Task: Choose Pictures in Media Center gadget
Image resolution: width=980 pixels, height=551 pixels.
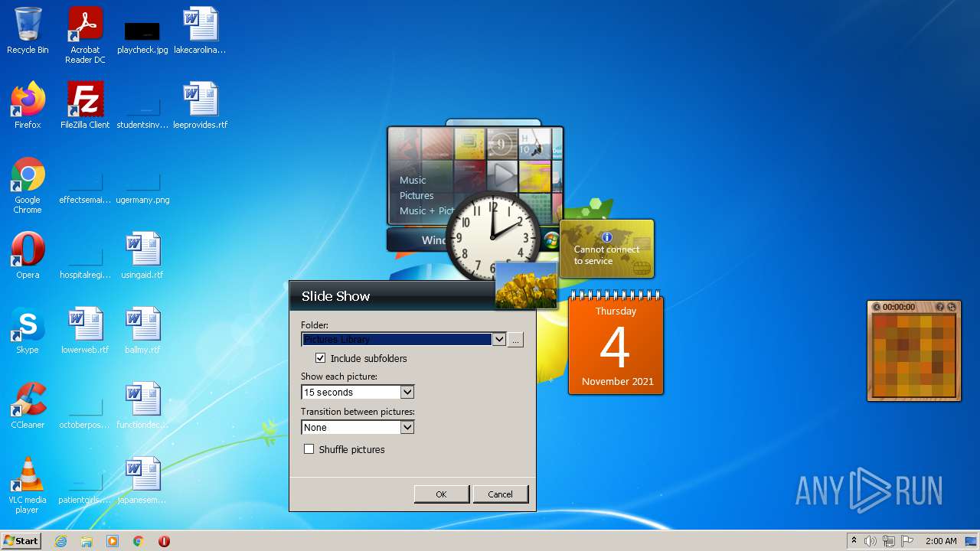Action: tap(416, 195)
